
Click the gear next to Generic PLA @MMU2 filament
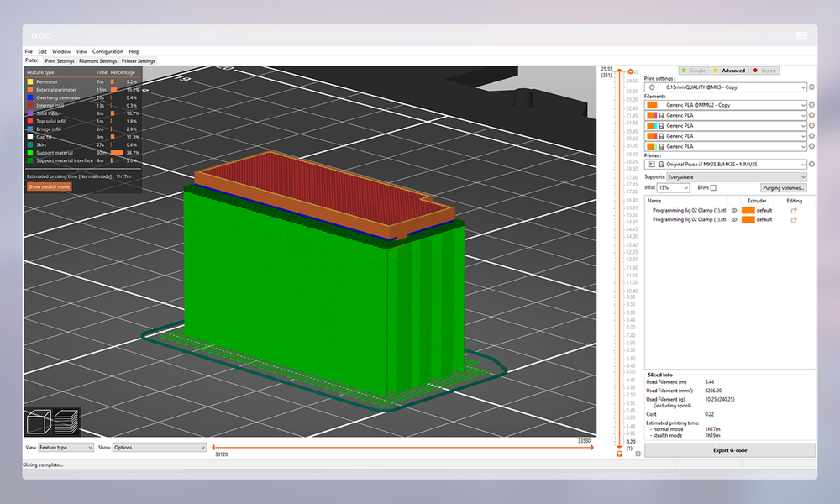tap(811, 105)
